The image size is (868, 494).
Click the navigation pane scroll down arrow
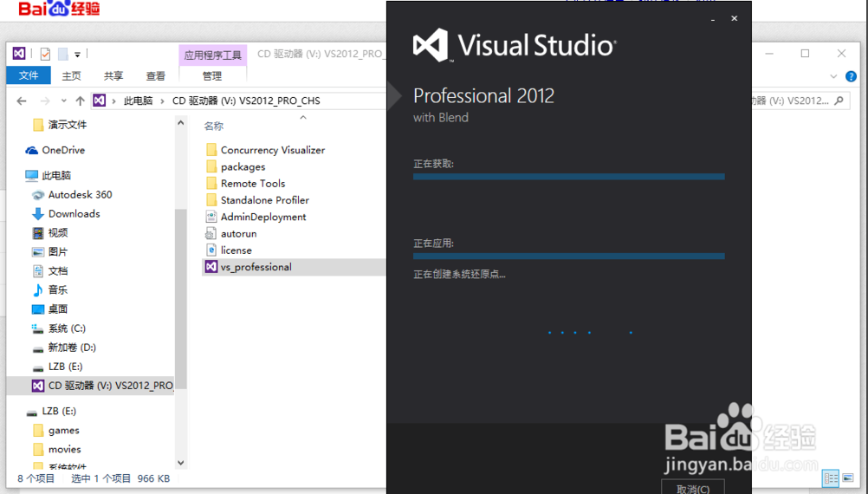(x=181, y=464)
